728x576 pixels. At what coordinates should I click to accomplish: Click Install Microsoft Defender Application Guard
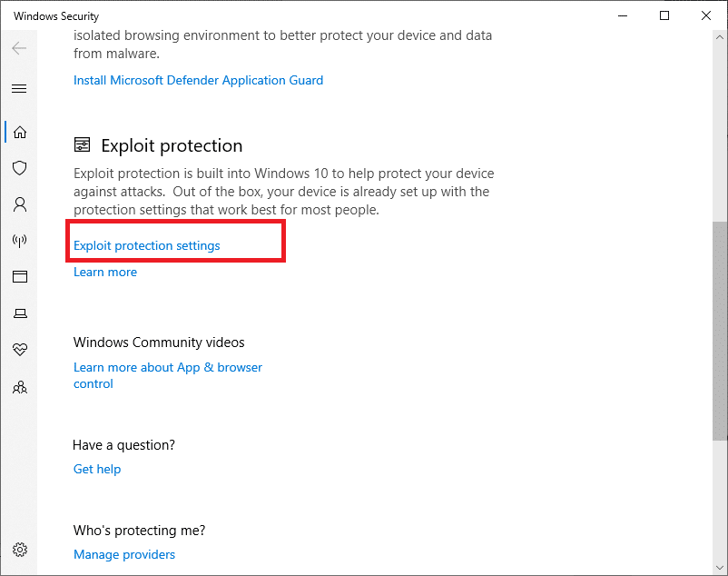tap(198, 80)
